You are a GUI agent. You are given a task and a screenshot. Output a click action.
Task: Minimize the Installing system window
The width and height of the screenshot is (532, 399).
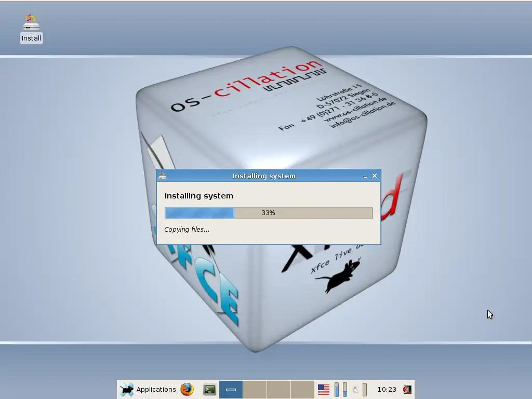[365, 176]
